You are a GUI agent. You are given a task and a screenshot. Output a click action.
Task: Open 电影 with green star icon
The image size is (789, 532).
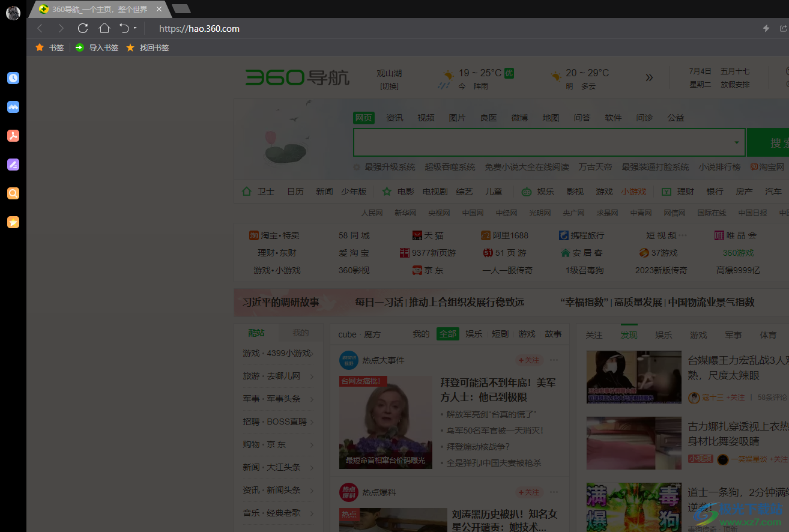398,192
